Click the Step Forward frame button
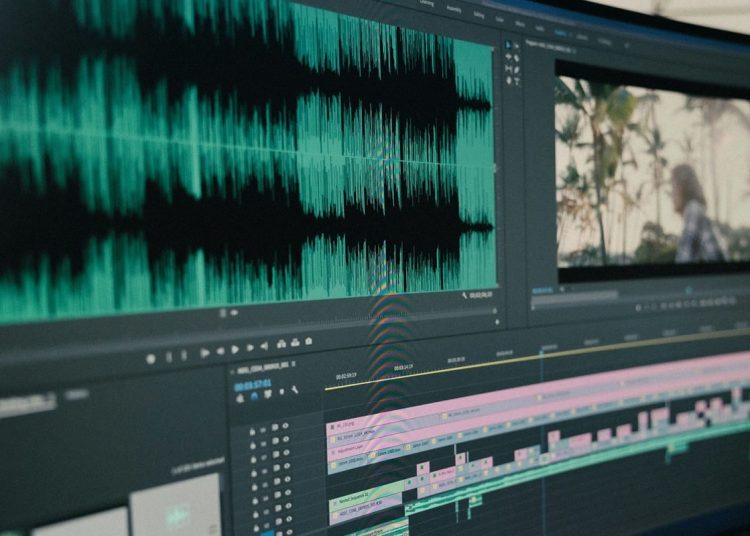This screenshot has height=536, width=750. [x=249, y=349]
